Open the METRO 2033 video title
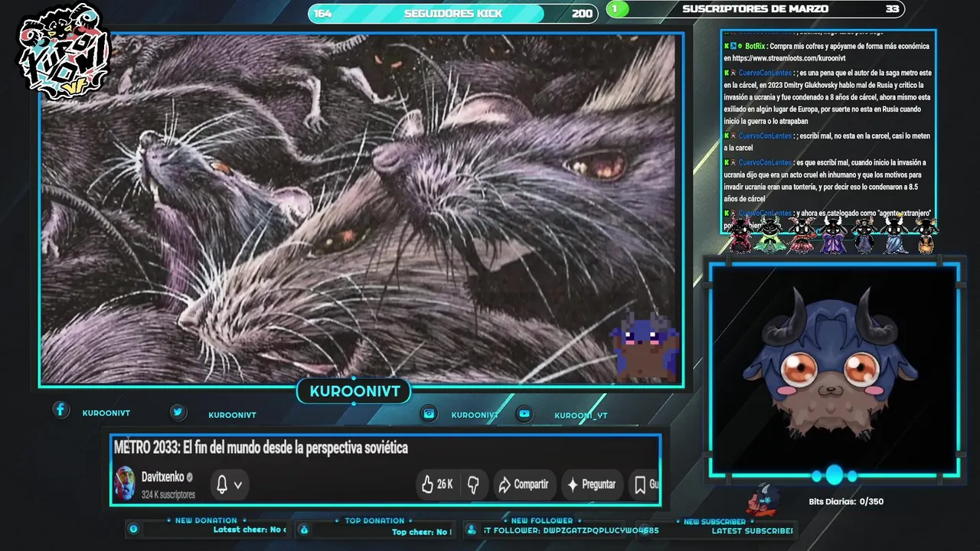 pyautogui.click(x=261, y=448)
